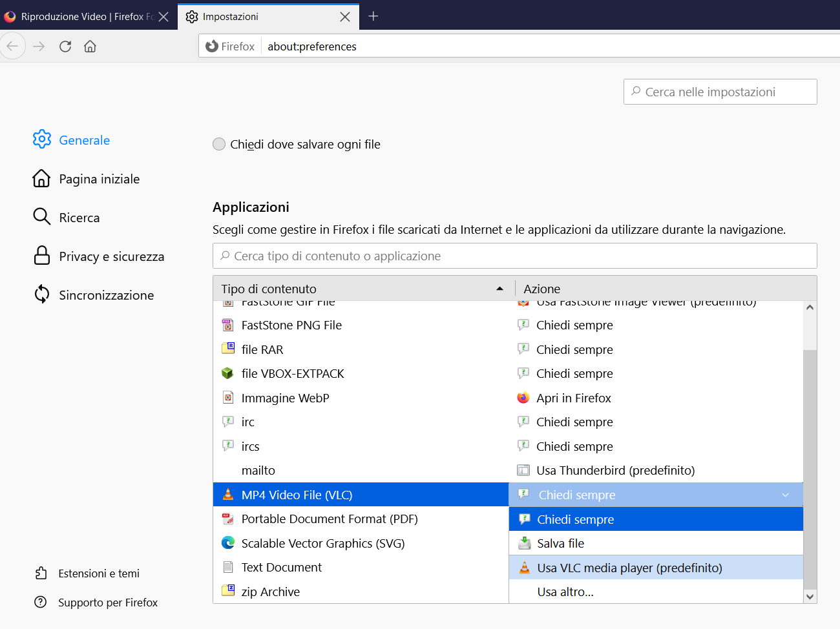Reload the page with the refresh icon

[x=65, y=46]
